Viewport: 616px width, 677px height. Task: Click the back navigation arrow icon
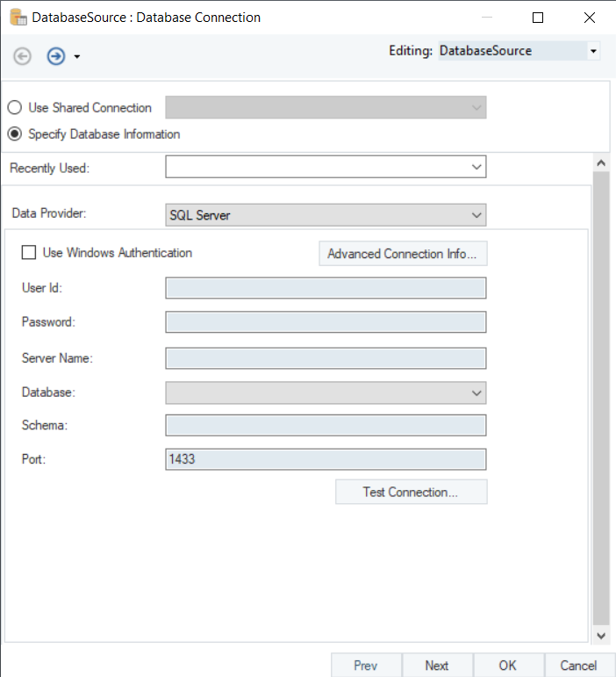click(x=23, y=56)
